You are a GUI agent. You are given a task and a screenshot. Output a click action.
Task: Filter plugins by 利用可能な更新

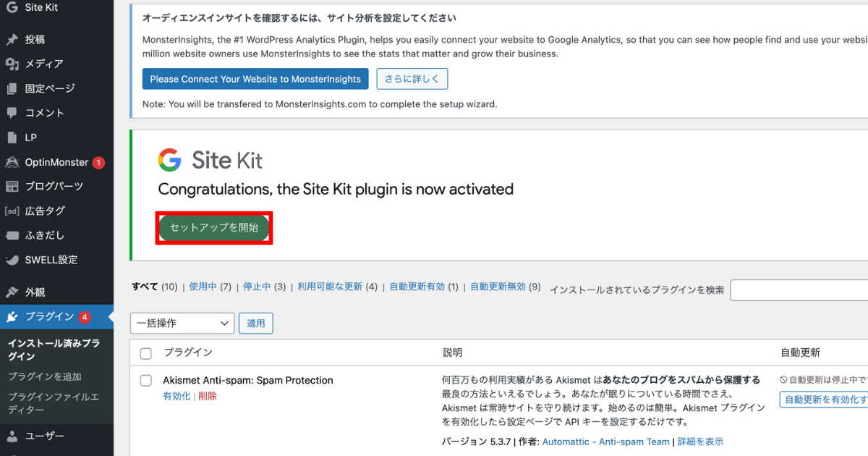pos(330,287)
